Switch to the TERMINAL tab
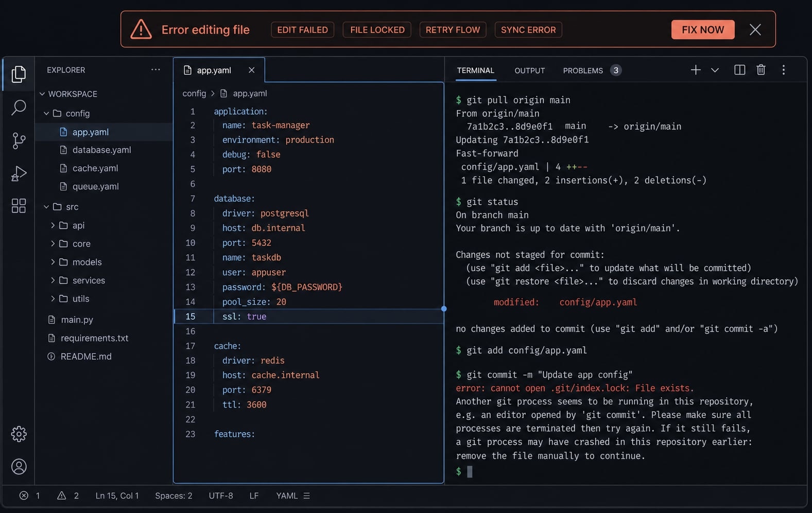This screenshot has height=513, width=812. (x=475, y=70)
